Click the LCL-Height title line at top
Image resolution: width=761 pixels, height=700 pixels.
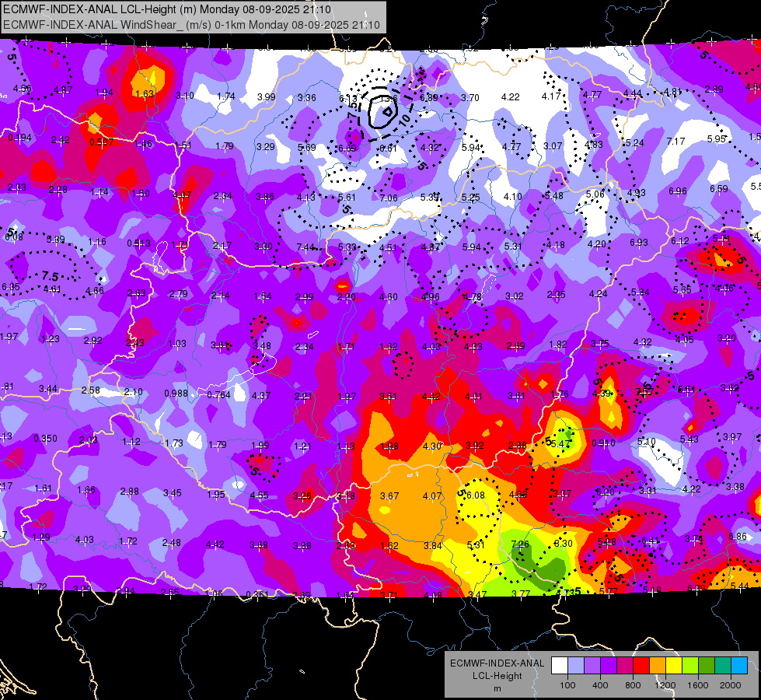167,9
